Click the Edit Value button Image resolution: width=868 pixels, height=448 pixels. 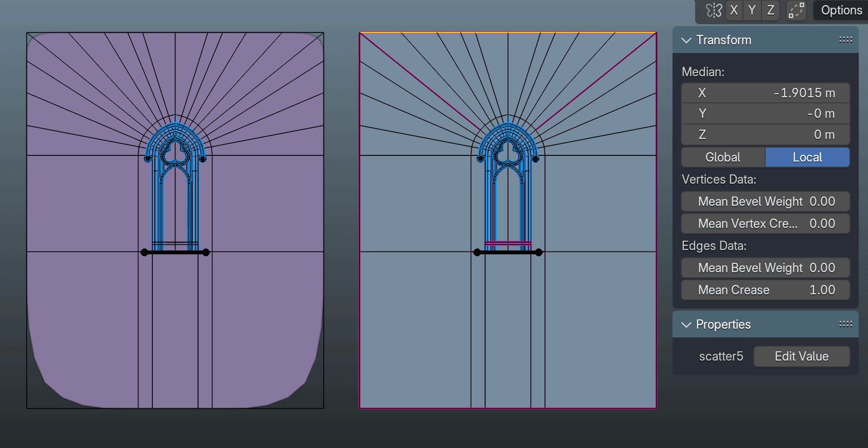click(802, 356)
